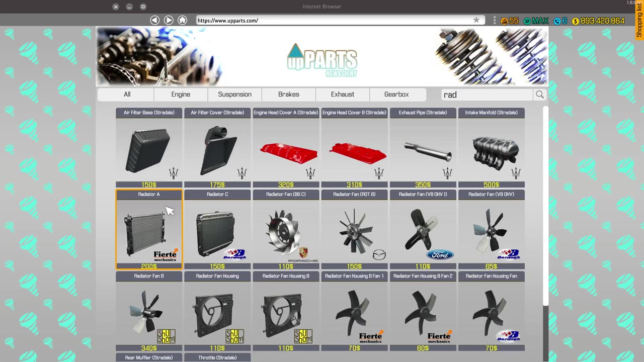Click the Bardogh logo on Radiator C
This screenshot has width=644, height=362.
coord(234,254)
